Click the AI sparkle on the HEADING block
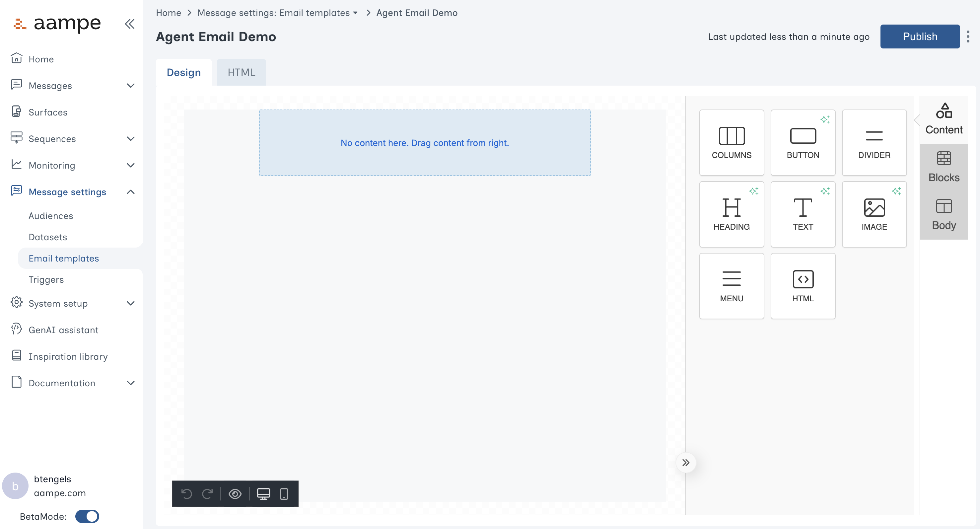This screenshot has width=980, height=529. click(754, 191)
